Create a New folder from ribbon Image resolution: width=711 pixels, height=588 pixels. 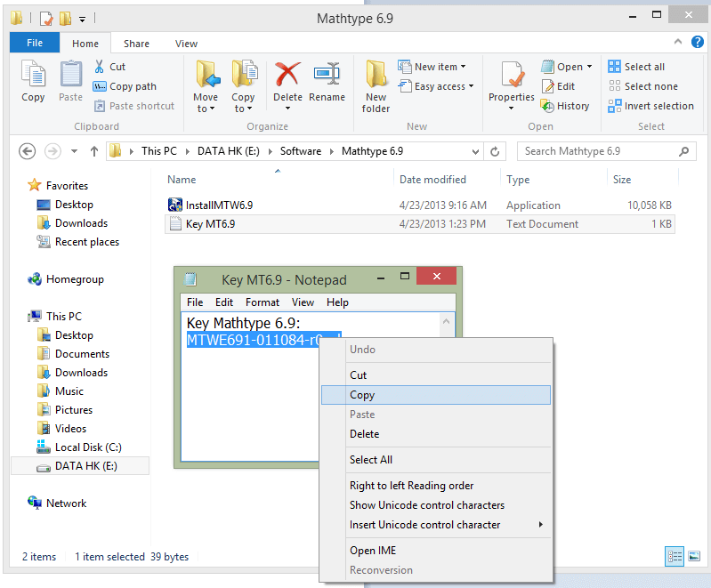[x=376, y=86]
